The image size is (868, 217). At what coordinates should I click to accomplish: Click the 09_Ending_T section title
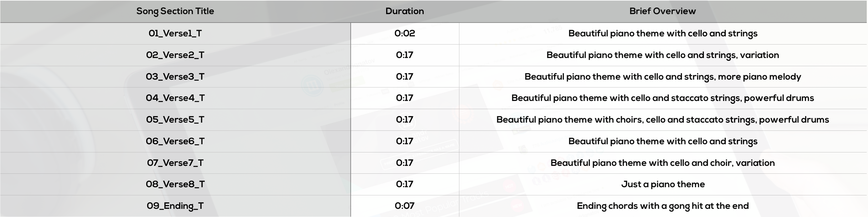[x=175, y=206]
